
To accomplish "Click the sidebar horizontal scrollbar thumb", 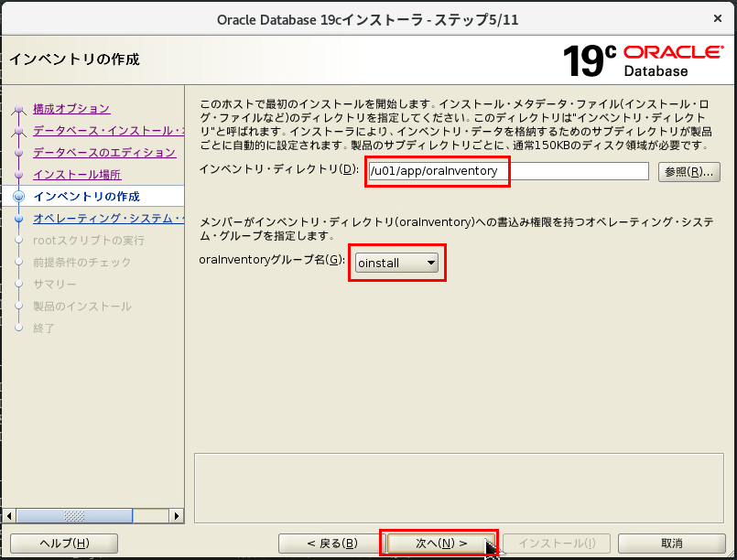I will 74,516.
